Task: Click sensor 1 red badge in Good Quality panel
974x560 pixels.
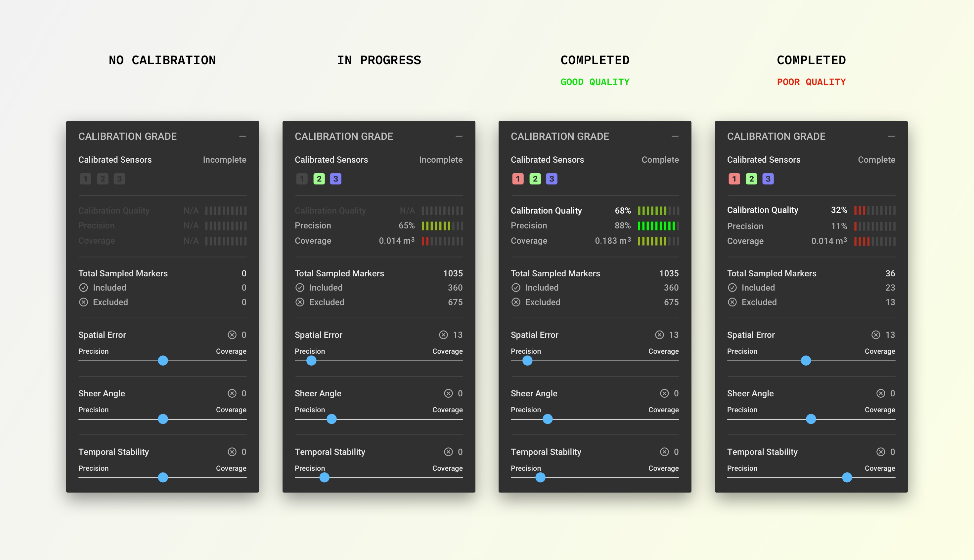Action: pyautogui.click(x=518, y=179)
